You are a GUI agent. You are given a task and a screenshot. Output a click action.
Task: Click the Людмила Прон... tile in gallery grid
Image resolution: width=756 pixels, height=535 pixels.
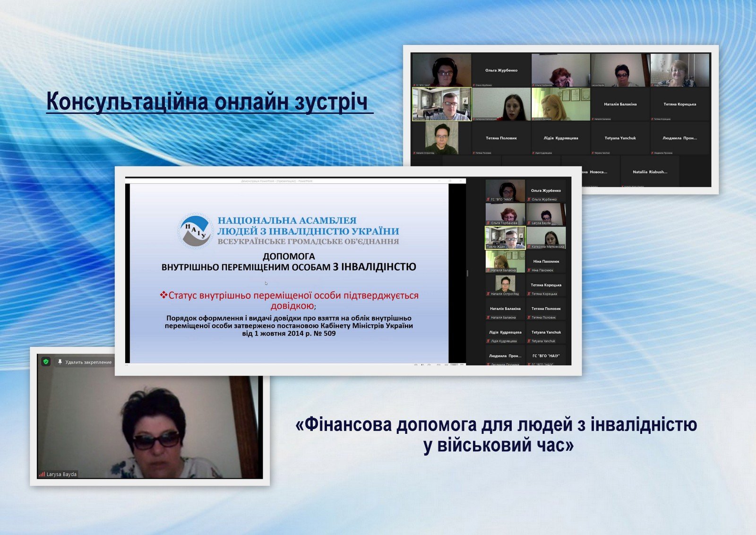679,138
